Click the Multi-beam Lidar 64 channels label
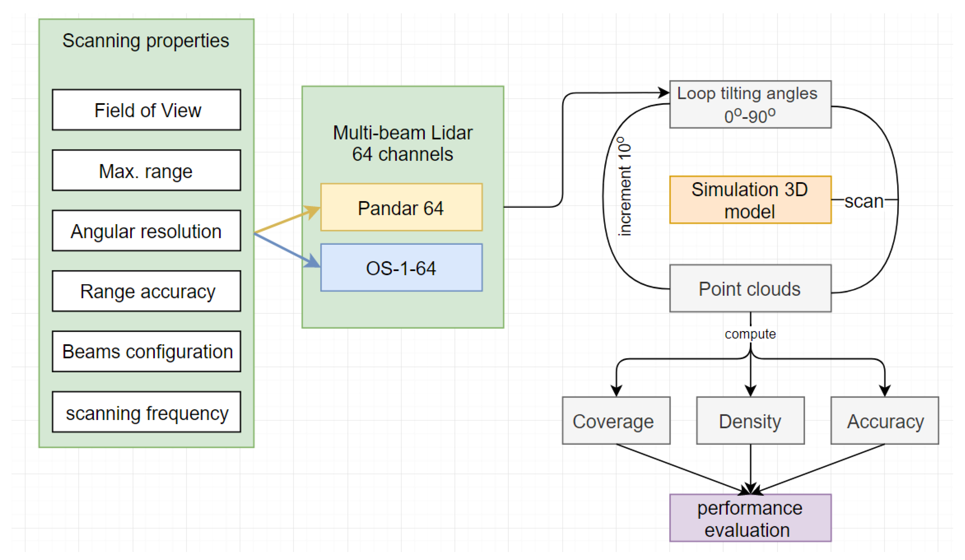This screenshot has height=560, width=965. click(x=403, y=143)
